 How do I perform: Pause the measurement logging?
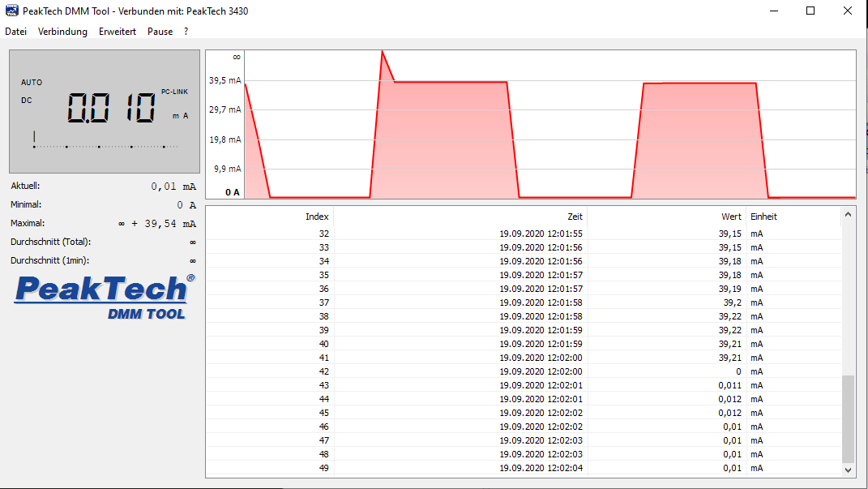click(x=160, y=32)
